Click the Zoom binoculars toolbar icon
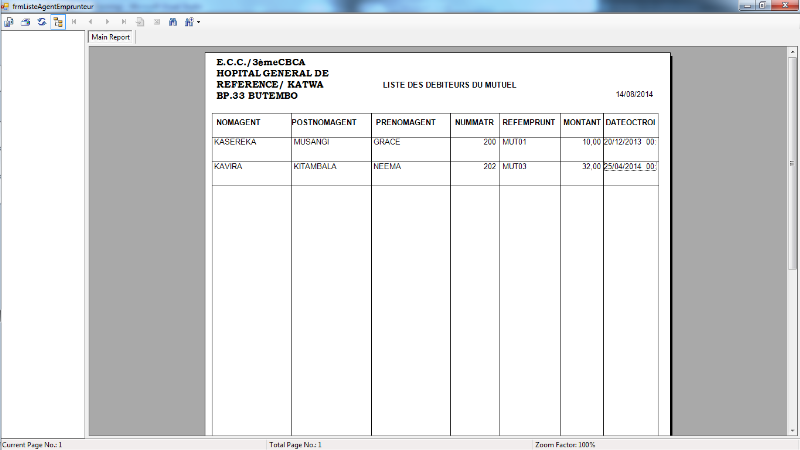The height and width of the screenshot is (450, 800). pos(189,22)
